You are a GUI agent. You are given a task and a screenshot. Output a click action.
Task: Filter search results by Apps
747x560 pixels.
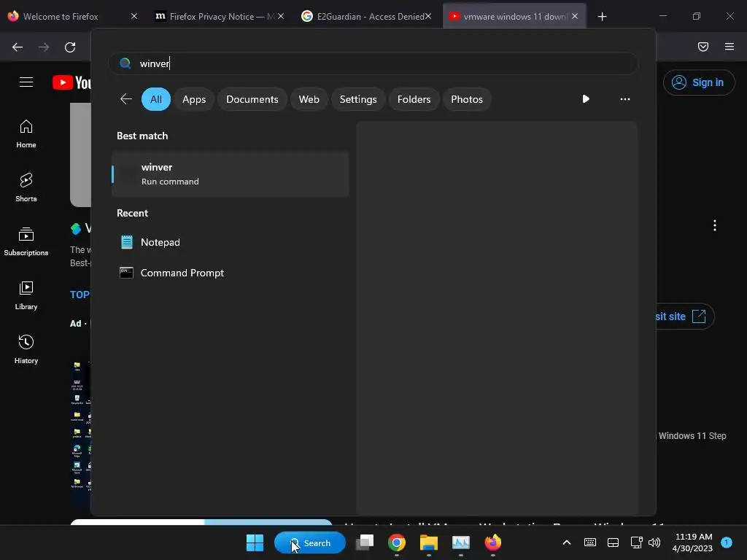click(x=194, y=99)
